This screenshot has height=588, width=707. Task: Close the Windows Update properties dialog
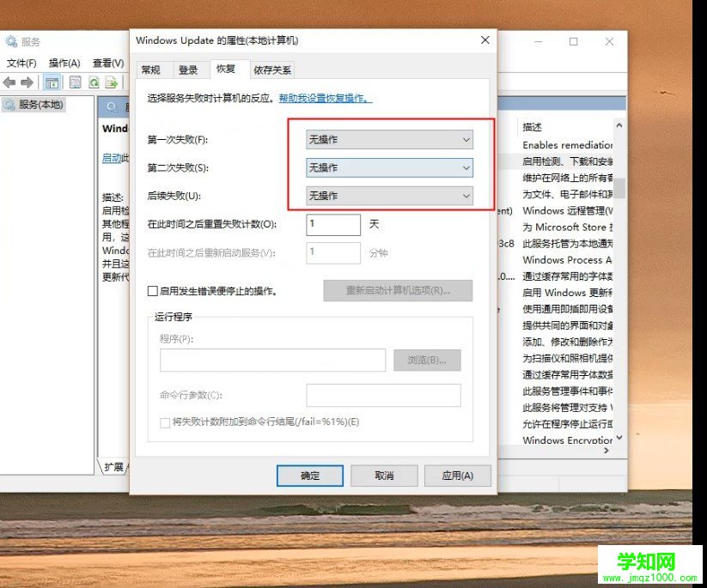point(485,40)
